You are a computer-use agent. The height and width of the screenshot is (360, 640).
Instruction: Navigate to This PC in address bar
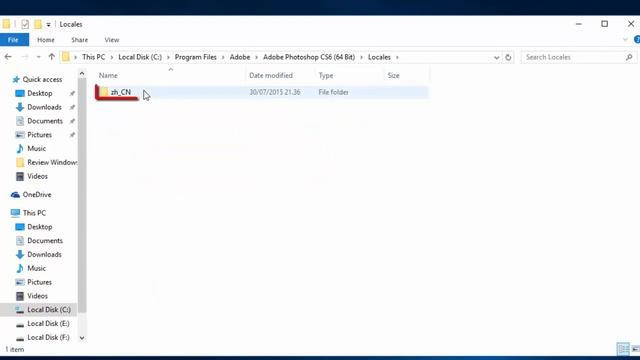tap(93, 57)
